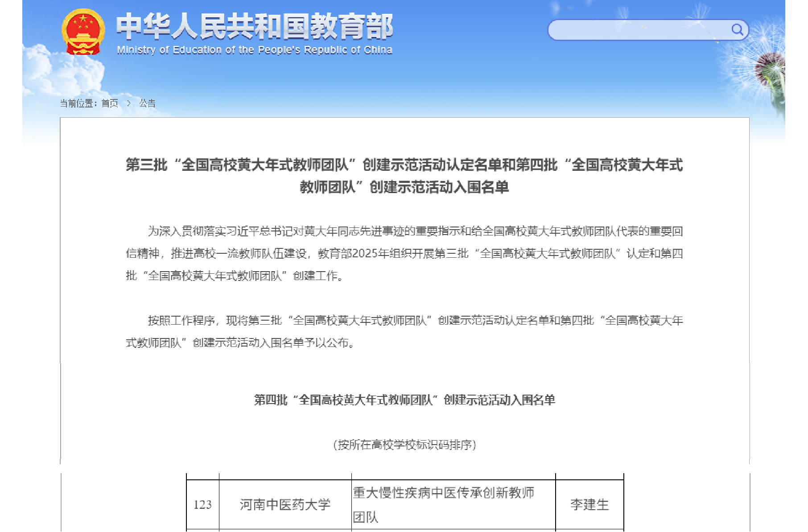
Task: Click the national emblem logo
Action: coord(83,32)
